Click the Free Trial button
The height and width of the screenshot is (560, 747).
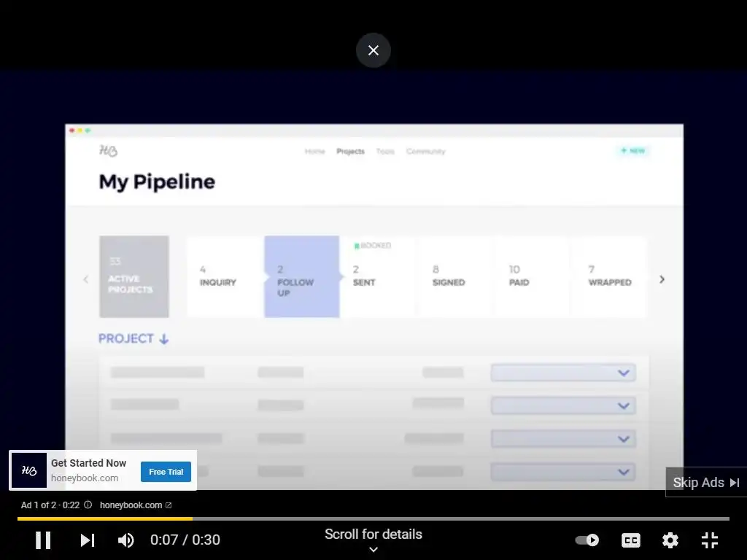pyautogui.click(x=166, y=472)
